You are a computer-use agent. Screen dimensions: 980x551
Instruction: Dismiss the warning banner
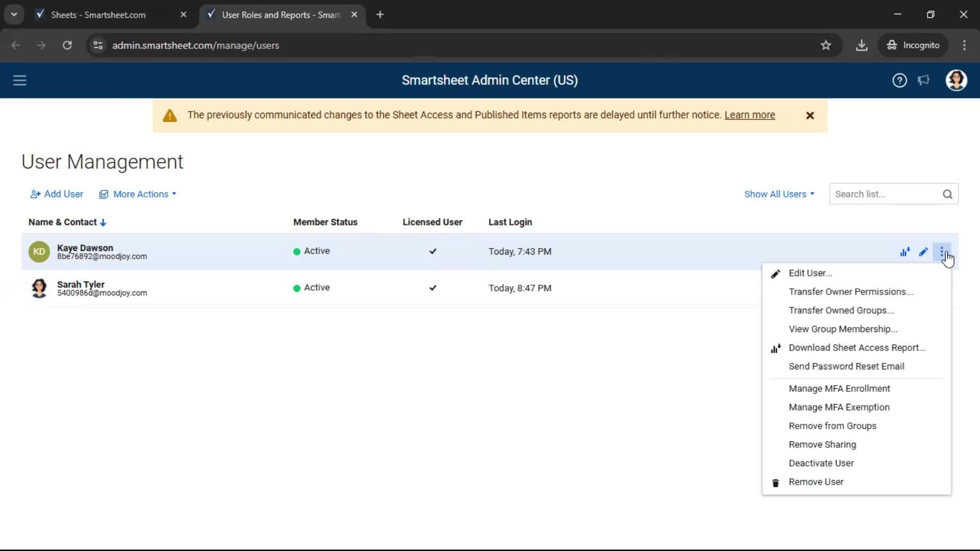pyautogui.click(x=810, y=116)
